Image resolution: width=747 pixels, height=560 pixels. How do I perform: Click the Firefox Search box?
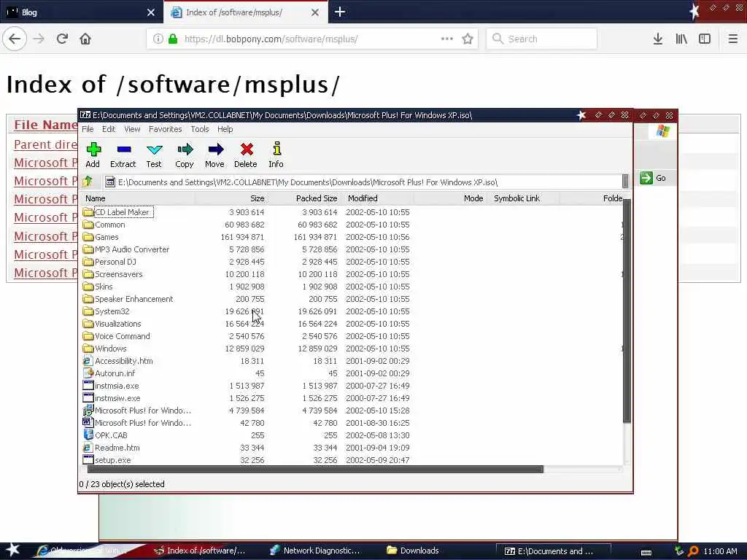[542, 39]
